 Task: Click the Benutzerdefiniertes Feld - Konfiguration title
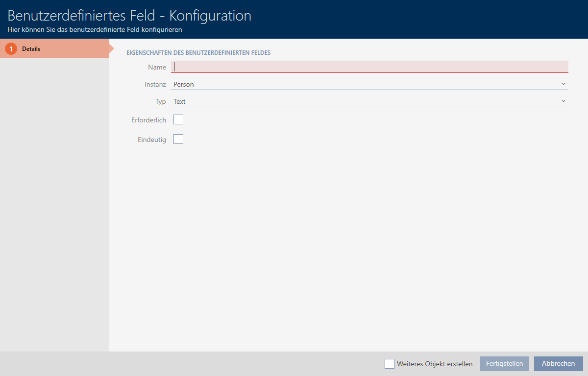click(129, 16)
